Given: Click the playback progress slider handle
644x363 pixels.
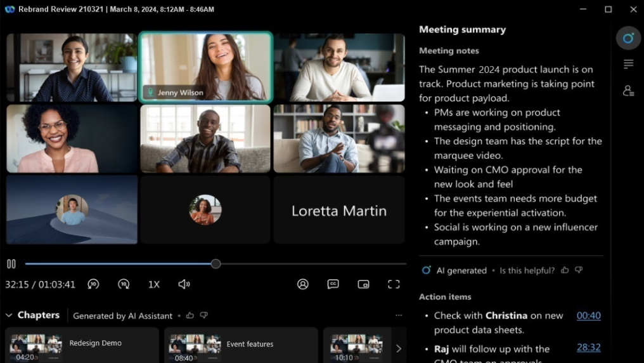Looking at the screenshot, I should click(216, 264).
